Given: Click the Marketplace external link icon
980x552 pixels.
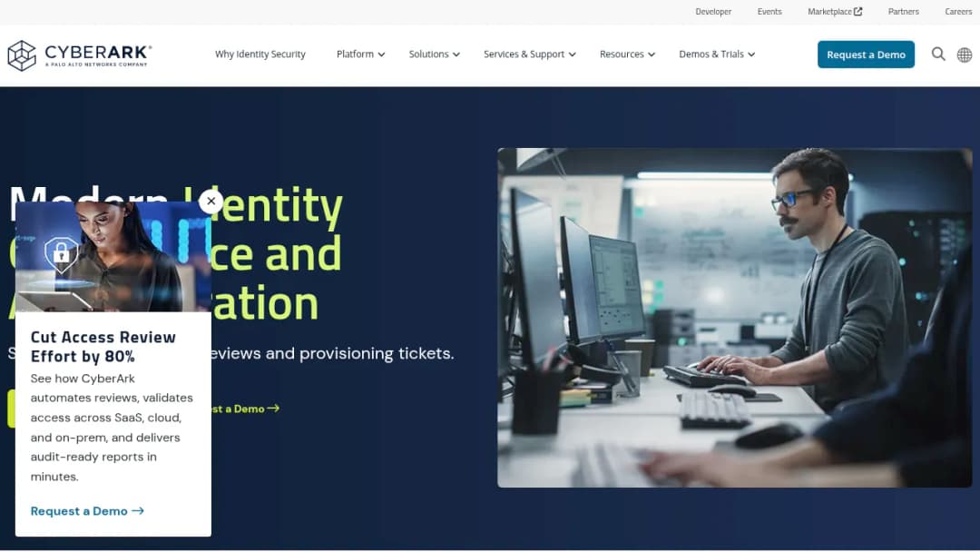Looking at the screenshot, I should coord(858,11).
